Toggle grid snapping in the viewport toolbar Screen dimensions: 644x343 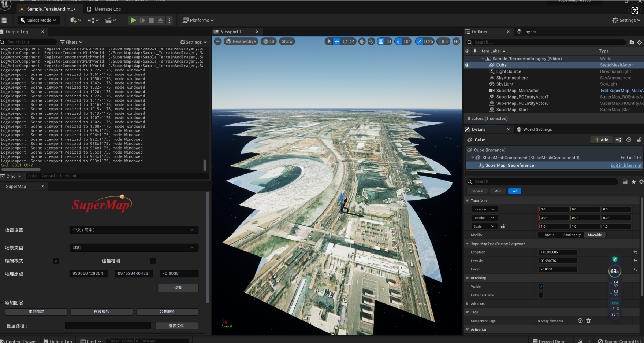pos(381,41)
